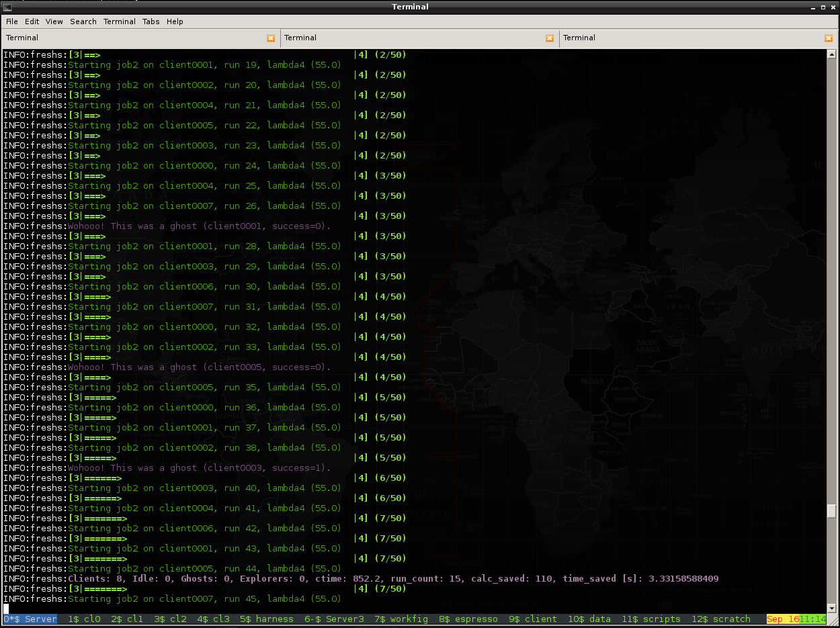Click the scrollbar up arrow
The width and height of the screenshot is (840, 628).
(x=831, y=55)
